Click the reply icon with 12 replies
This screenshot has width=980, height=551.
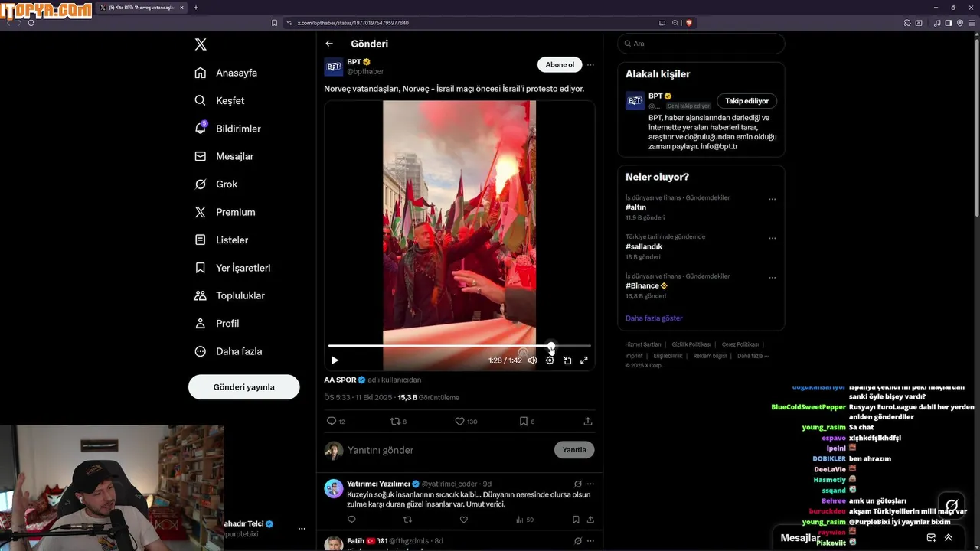point(332,421)
